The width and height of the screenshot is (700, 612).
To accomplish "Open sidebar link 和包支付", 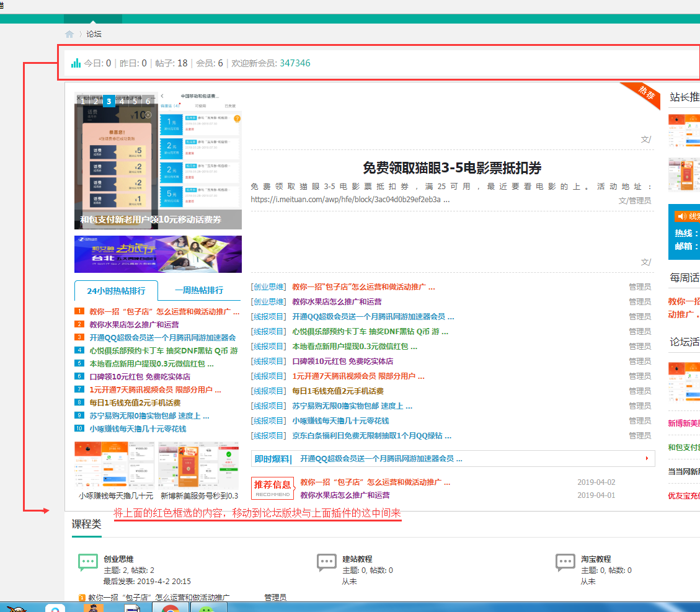I will [684, 447].
